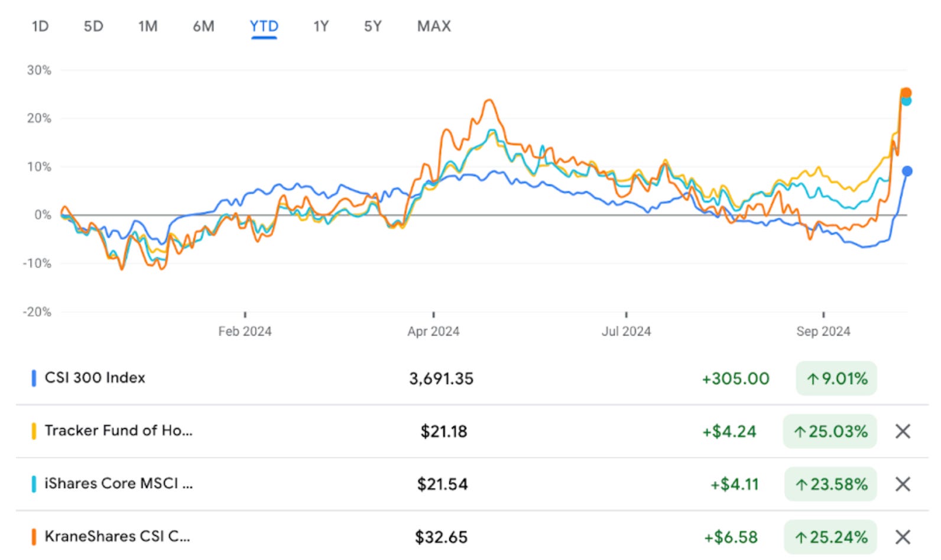Screen dimensions: 941x560
Task: Click the 9.01% change badge
Action: point(836,378)
